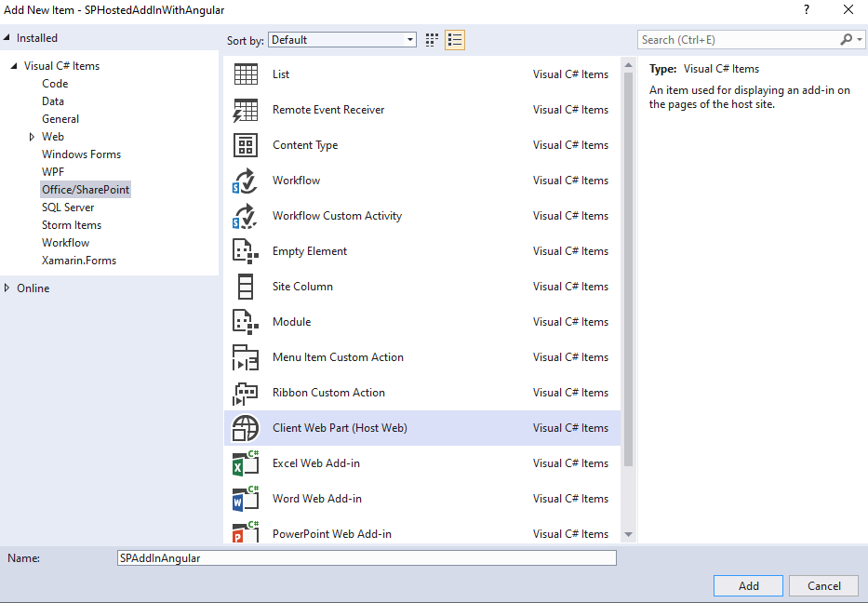The height and width of the screenshot is (603, 868).
Task: Select the Menu Item Custom Action icon
Action: [246, 357]
